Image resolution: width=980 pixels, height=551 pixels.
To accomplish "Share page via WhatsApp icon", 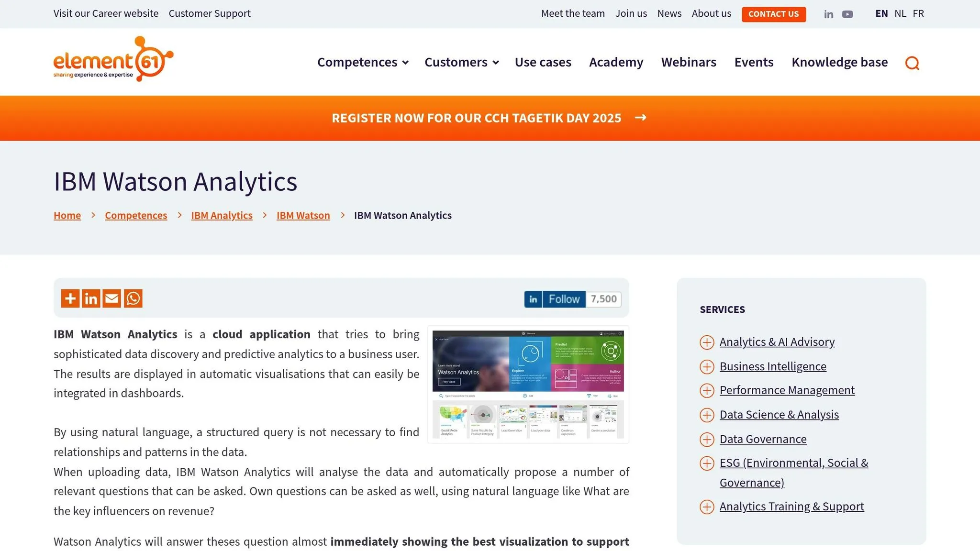I will coord(133,298).
